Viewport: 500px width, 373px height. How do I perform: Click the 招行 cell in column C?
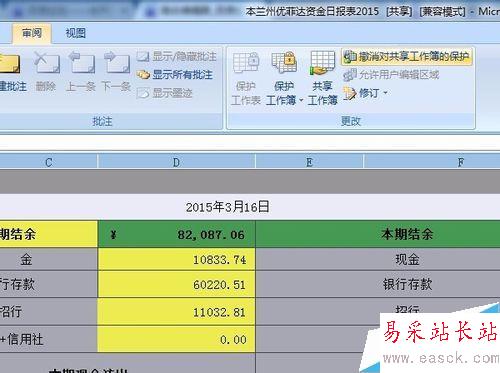tap(49, 312)
